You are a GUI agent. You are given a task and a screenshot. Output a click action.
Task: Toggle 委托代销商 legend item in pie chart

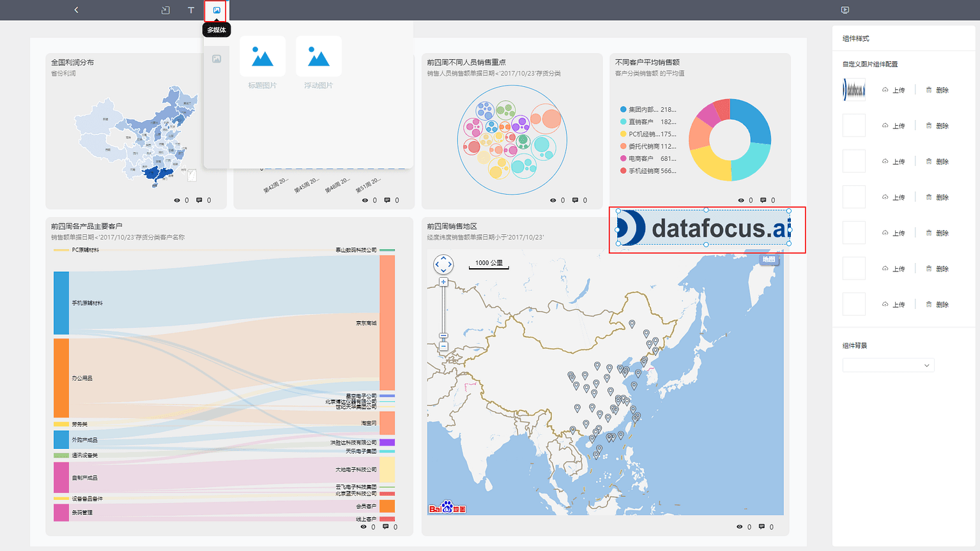(x=648, y=146)
